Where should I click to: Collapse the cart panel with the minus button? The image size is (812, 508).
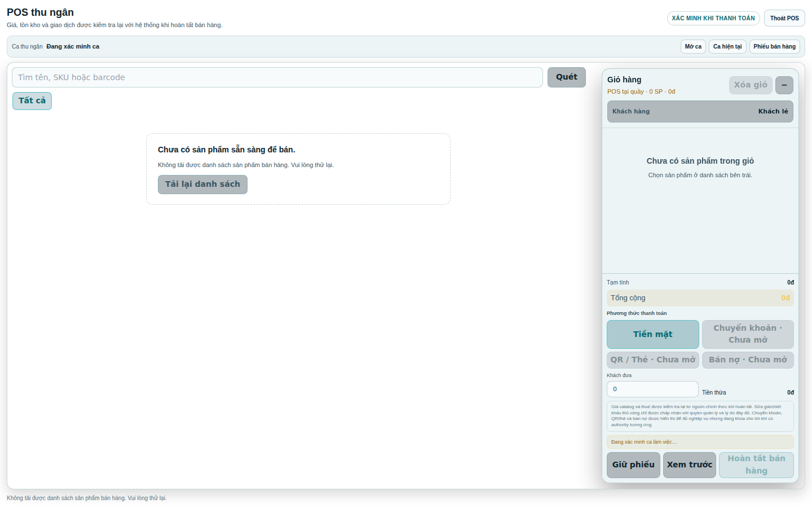(x=784, y=85)
